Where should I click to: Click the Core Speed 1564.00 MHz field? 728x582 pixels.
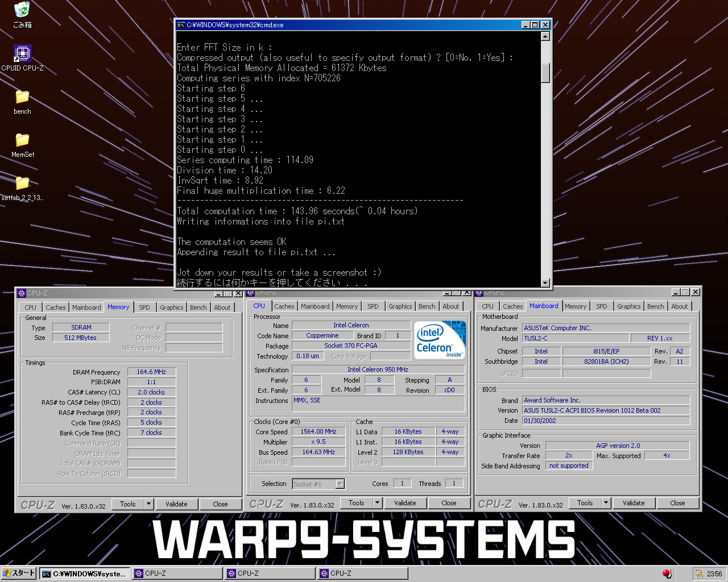(x=318, y=431)
